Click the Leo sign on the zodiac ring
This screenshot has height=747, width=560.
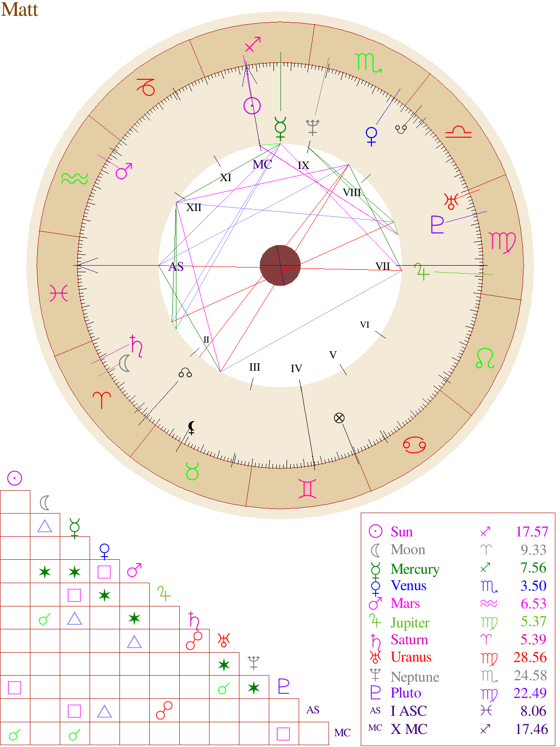(x=485, y=358)
